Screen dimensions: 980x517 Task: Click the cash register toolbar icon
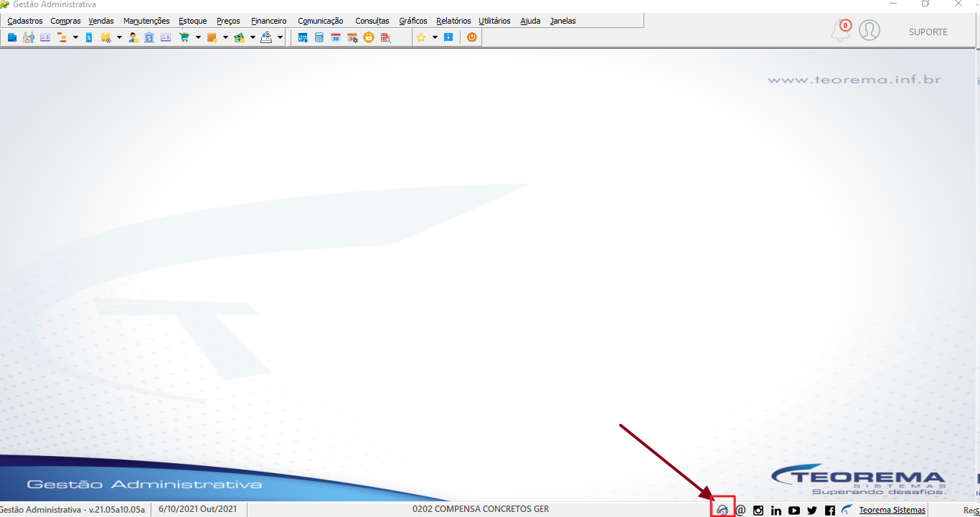coord(266,37)
